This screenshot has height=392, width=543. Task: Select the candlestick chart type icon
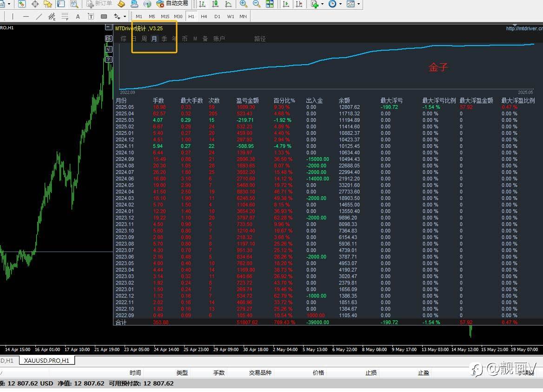click(x=215, y=4)
